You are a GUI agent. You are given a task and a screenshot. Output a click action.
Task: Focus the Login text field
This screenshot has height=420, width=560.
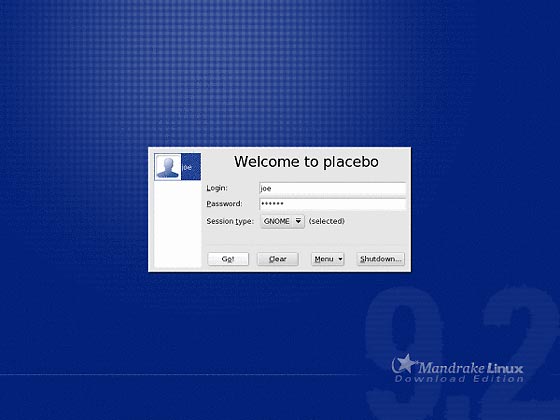click(x=332, y=189)
